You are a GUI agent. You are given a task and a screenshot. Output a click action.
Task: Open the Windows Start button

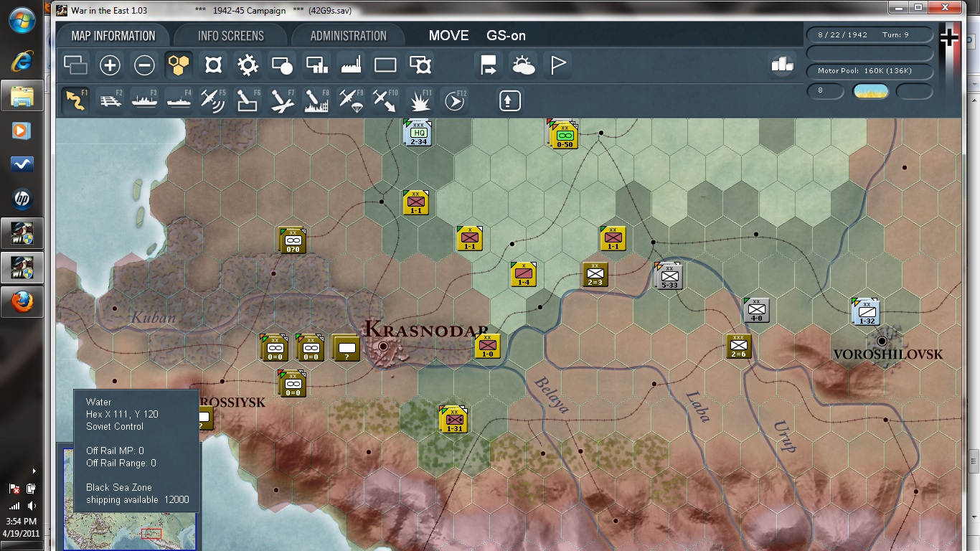click(22, 19)
